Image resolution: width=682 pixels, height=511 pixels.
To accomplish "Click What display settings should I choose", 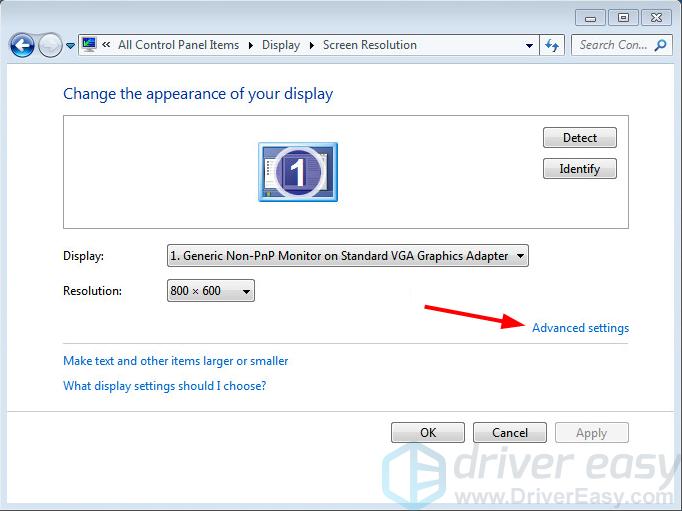I will [164, 386].
